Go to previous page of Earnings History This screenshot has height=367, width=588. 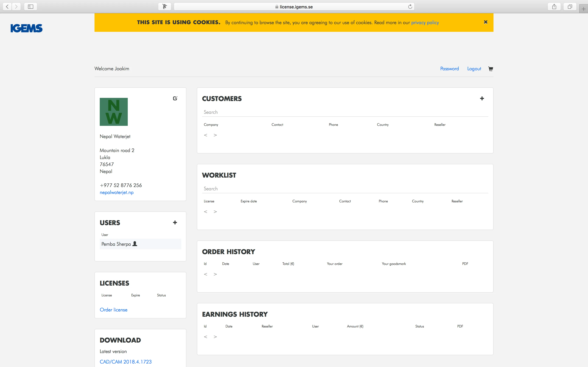tap(206, 337)
